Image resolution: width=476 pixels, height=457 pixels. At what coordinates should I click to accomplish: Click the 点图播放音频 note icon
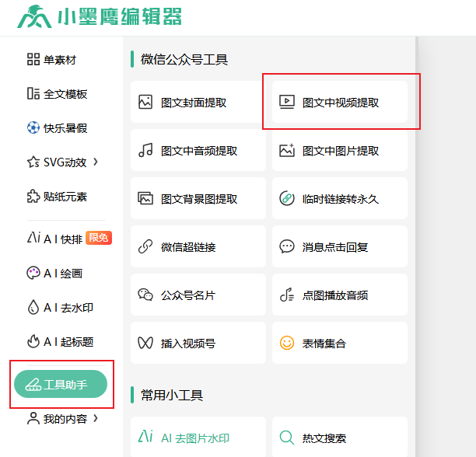pos(287,295)
